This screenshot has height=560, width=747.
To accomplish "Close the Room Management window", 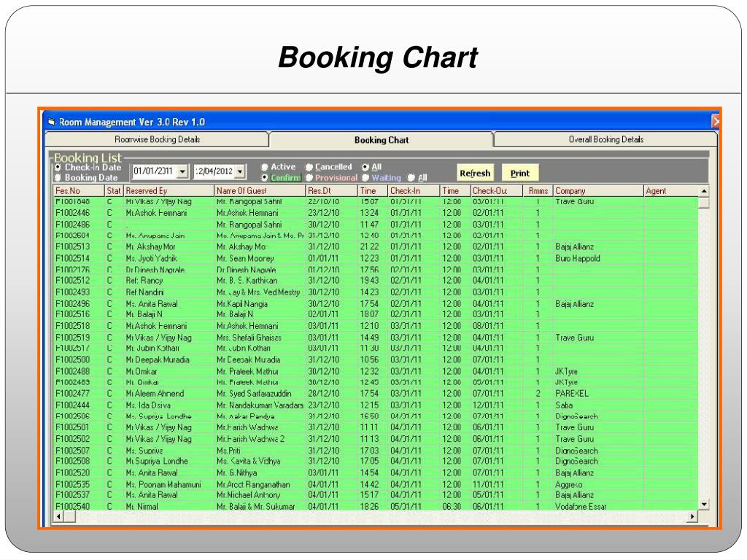I will [x=715, y=122].
